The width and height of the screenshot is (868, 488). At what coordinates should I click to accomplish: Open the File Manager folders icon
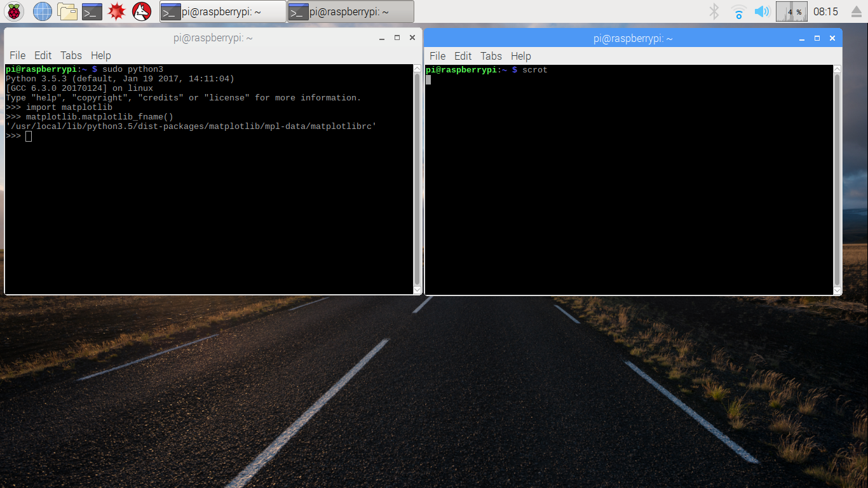point(67,11)
